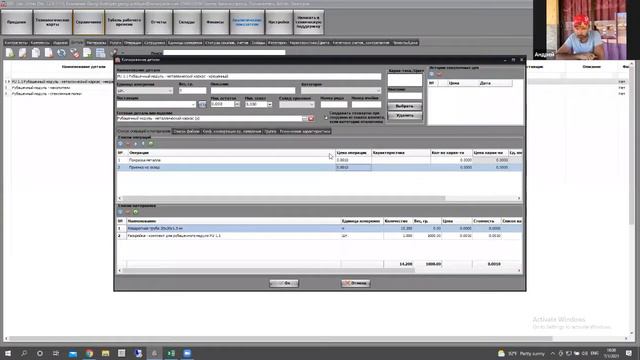
Task: Open Excel from the Windows taskbar
Action: [x=171, y=353]
